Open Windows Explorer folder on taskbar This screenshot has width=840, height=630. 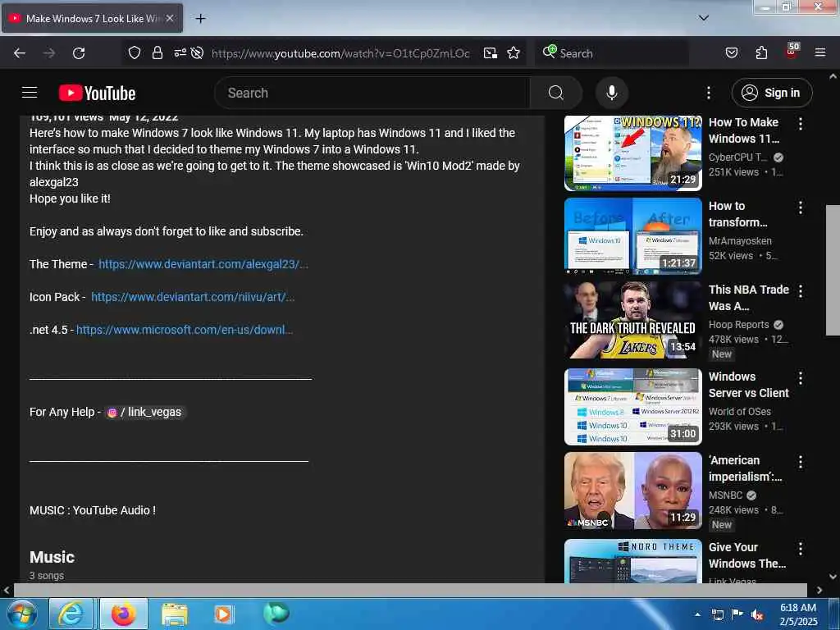tap(175, 614)
